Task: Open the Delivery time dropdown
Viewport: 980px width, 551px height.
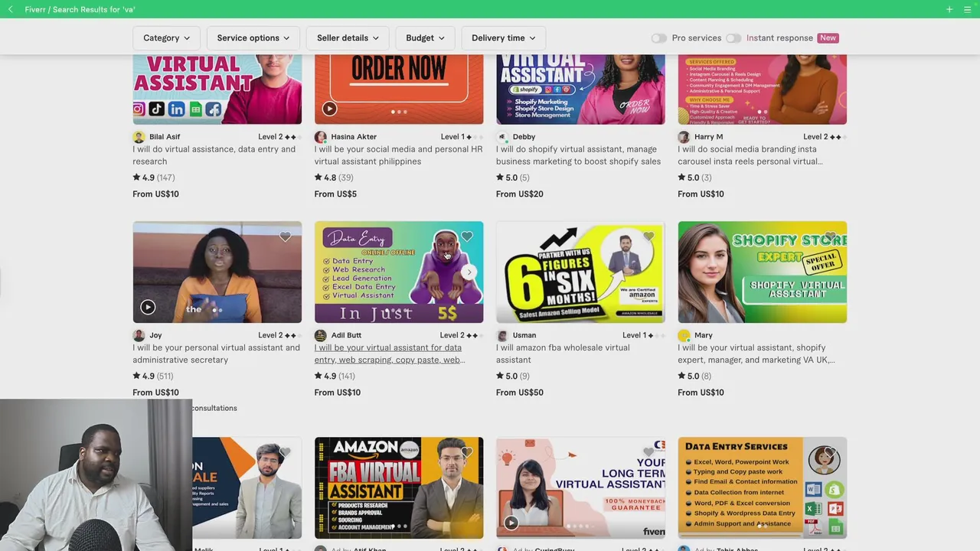Action: (x=503, y=37)
